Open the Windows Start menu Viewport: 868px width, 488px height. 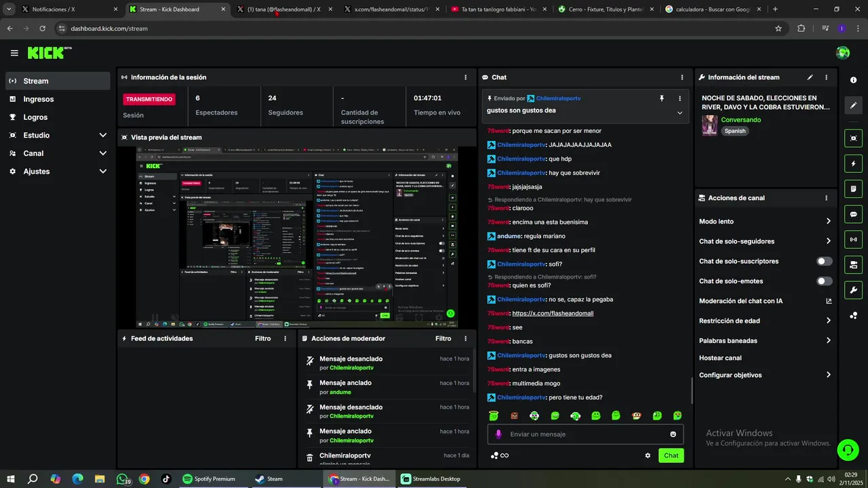12,479
